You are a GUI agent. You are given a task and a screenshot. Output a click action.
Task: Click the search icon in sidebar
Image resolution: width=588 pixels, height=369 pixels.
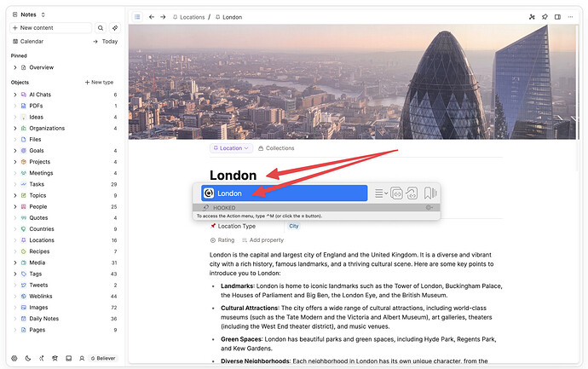point(101,28)
